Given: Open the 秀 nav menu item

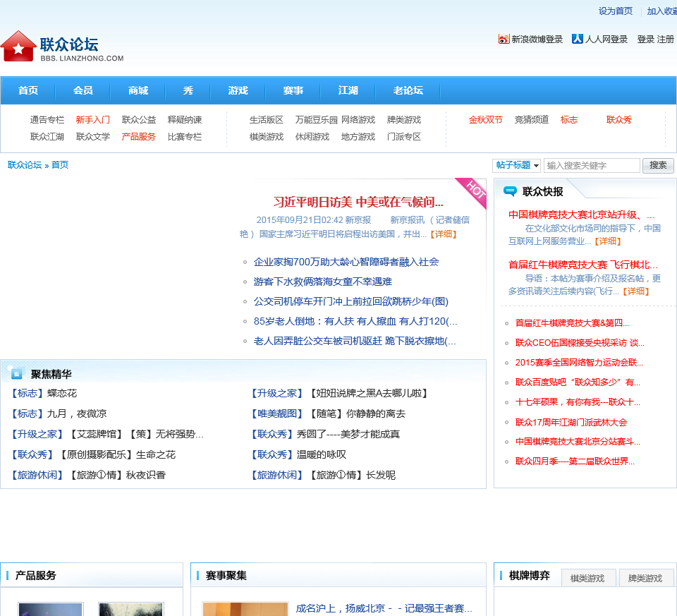Looking at the screenshot, I should pos(188,90).
